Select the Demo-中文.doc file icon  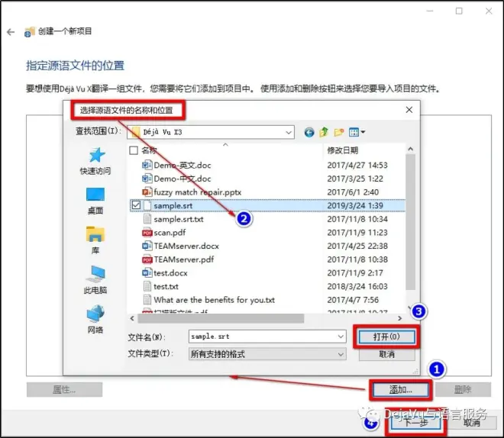147,179
